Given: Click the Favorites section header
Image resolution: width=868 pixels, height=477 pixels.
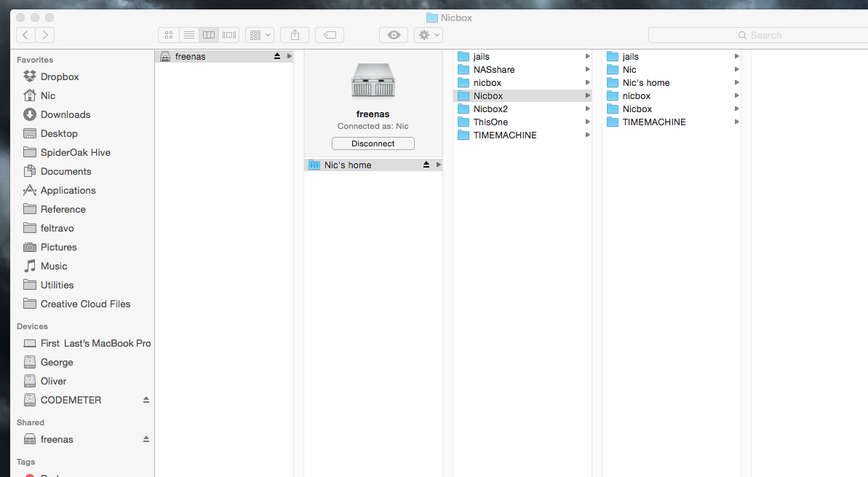Looking at the screenshot, I should [35, 59].
